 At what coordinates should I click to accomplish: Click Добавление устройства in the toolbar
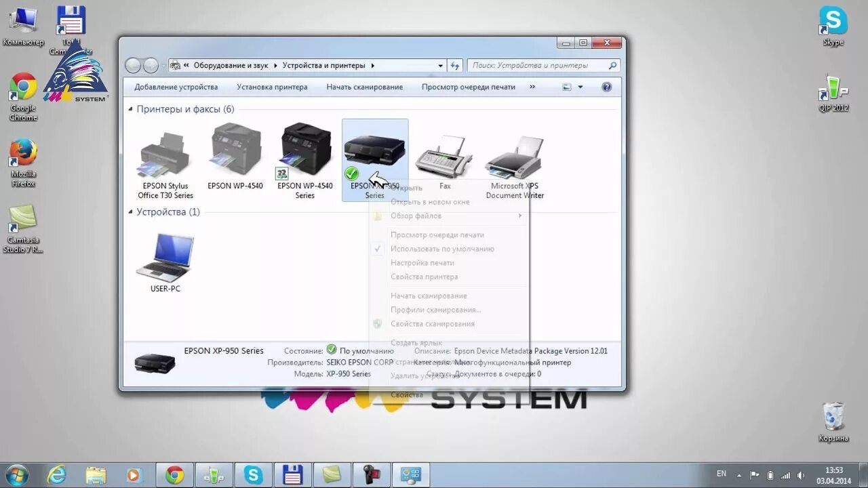tap(176, 87)
